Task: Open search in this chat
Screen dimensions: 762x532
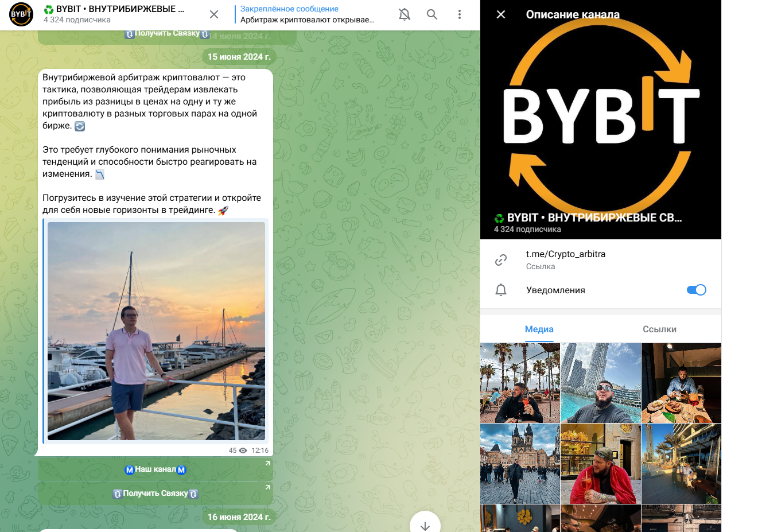Action: (x=432, y=14)
